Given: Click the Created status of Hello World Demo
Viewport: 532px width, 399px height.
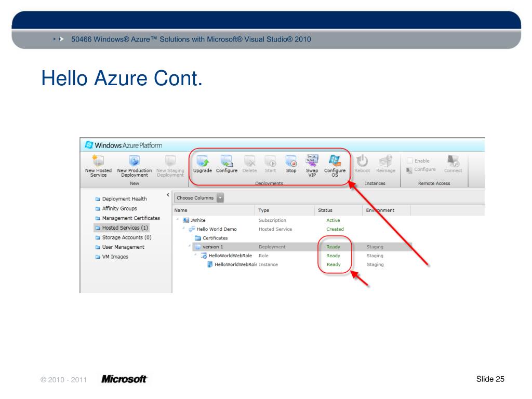Looking at the screenshot, I should click(335, 229).
